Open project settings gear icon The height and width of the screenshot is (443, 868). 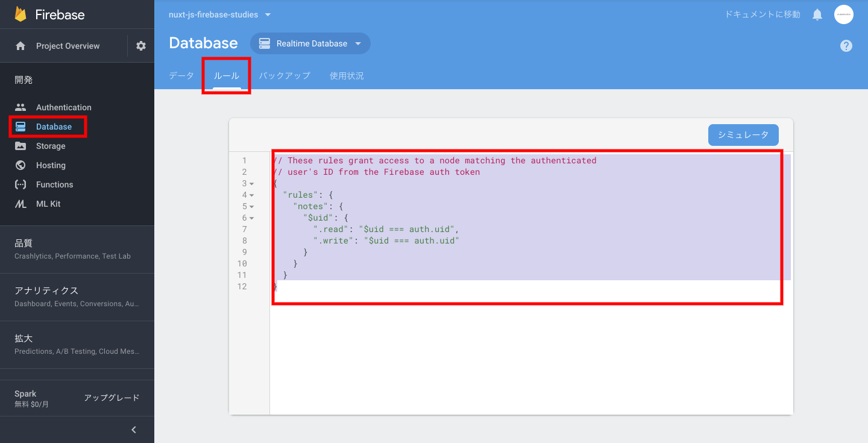tap(141, 46)
